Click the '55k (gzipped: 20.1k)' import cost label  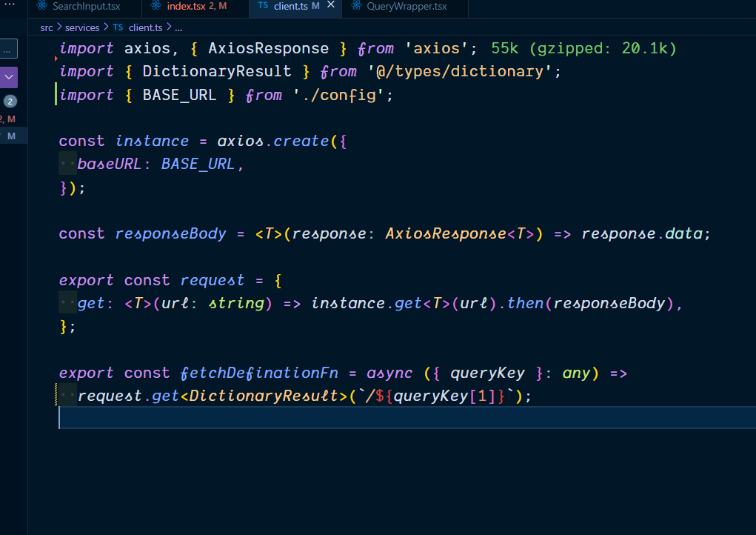coord(584,48)
